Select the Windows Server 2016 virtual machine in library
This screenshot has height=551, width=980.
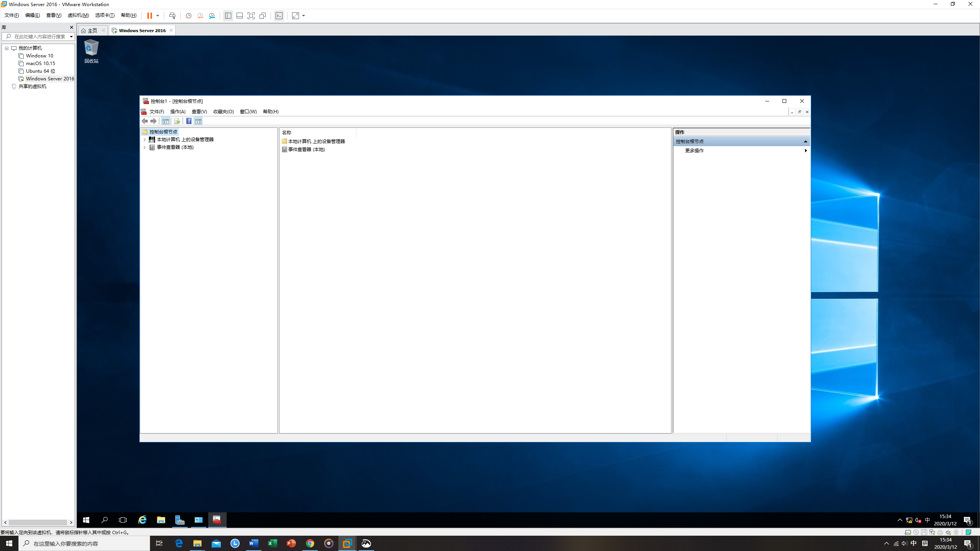click(x=50, y=78)
